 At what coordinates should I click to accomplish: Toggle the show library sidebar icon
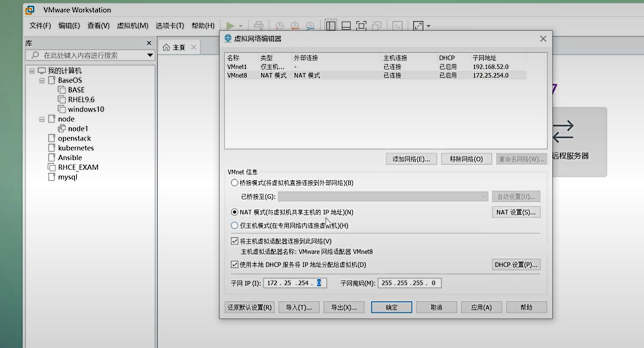click(x=331, y=26)
